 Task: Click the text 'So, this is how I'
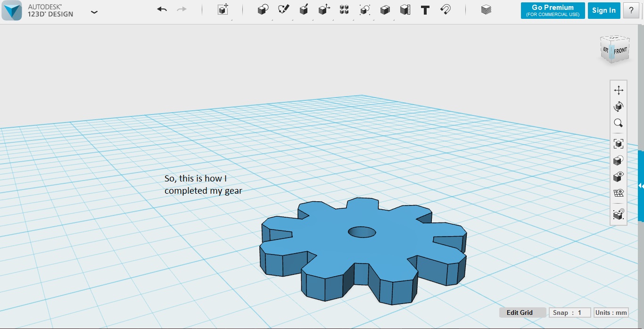point(196,179)
